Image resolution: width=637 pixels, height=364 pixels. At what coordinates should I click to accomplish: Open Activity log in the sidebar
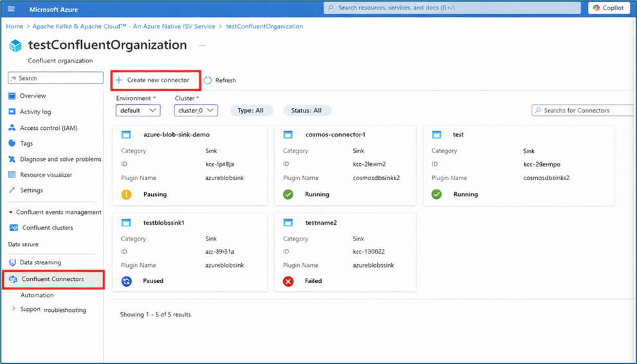[x=35, y=112]
